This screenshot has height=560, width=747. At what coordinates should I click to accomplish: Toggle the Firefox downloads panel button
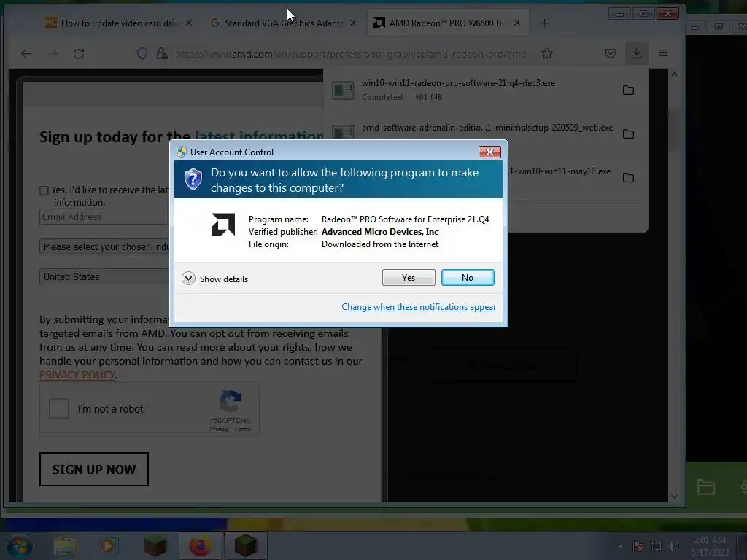pos(636,52)
